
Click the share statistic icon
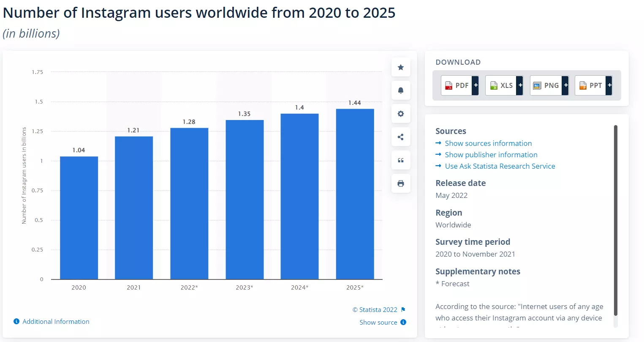coord(401,137)
